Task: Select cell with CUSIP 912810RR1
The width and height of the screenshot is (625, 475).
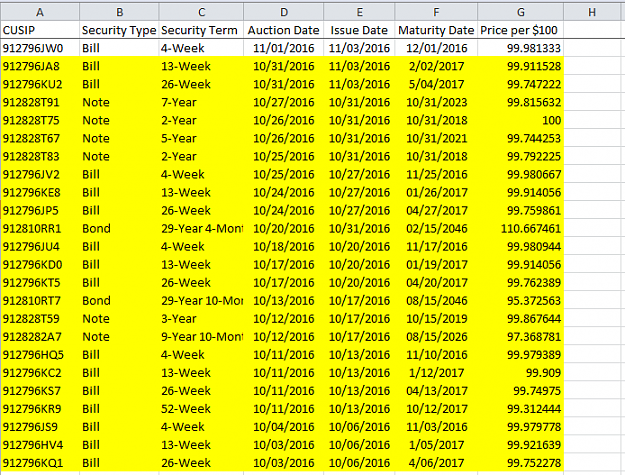Action: coord(40,228)
